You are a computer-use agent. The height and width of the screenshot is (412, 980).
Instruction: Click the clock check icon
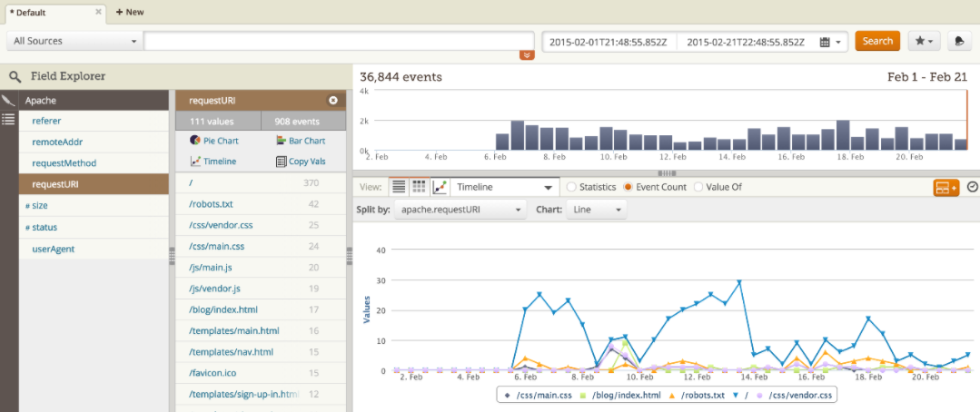coord(972,187)
